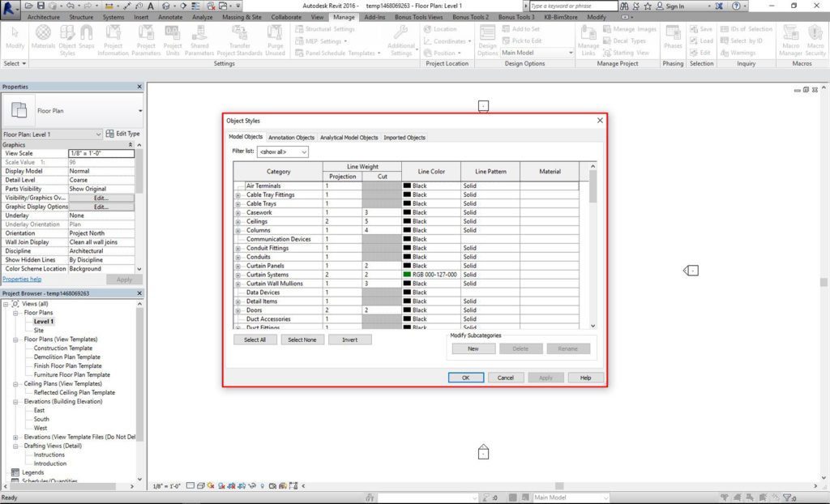830x504 pixels.
Task: Open the Filter list show all dropdown
Action: point(283,152)
